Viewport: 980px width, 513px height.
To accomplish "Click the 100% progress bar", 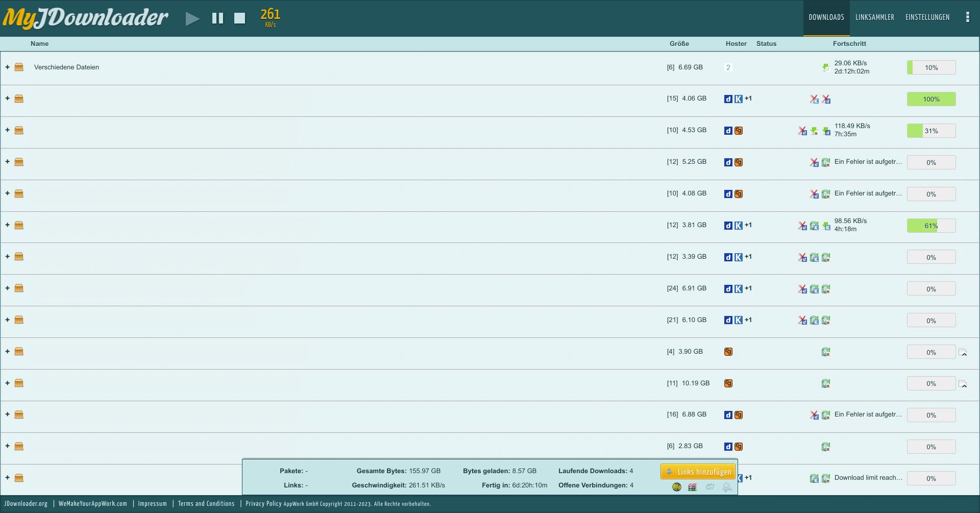I will 931,99.
